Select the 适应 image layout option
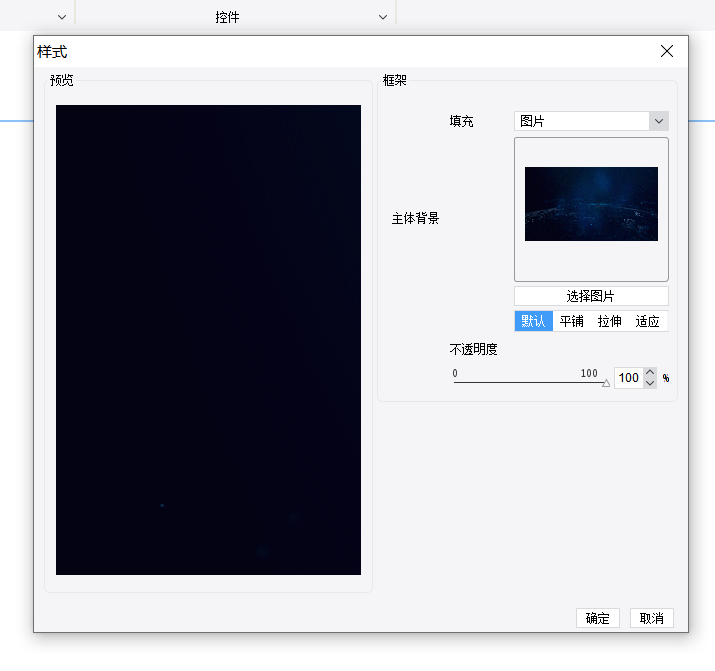 (648, 321)
